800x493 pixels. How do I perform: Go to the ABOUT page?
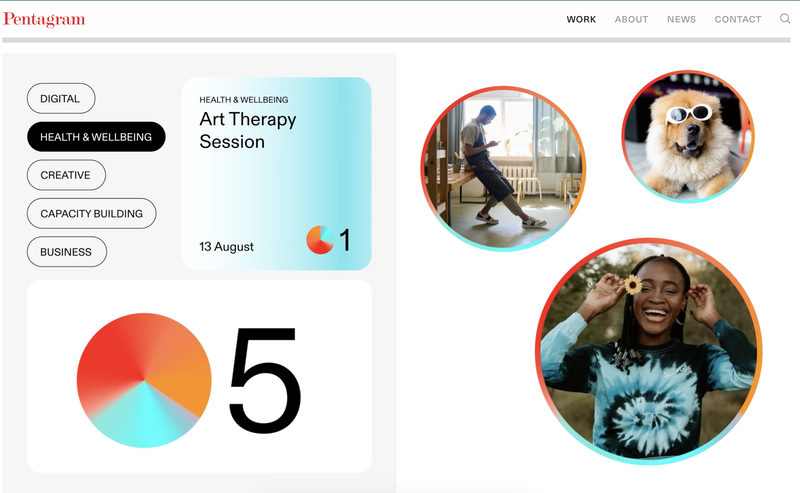tap(631, 19)
